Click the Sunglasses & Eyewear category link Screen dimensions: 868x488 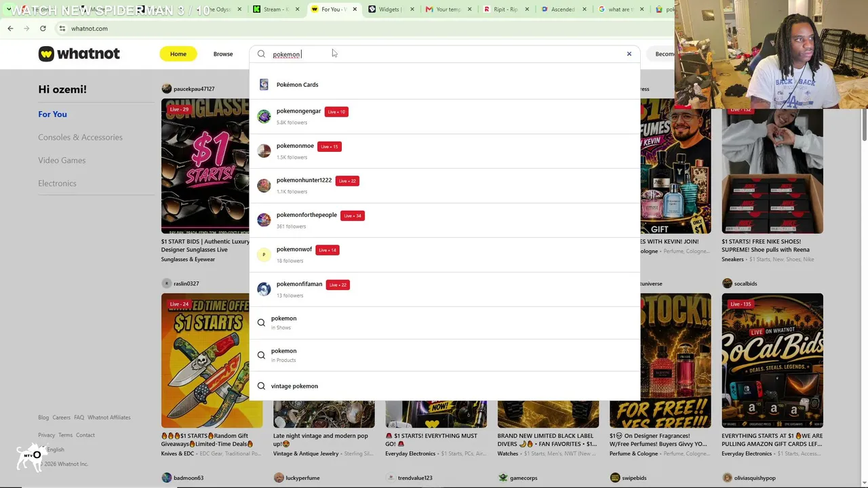pyautogui.click(x=188, y=260)
